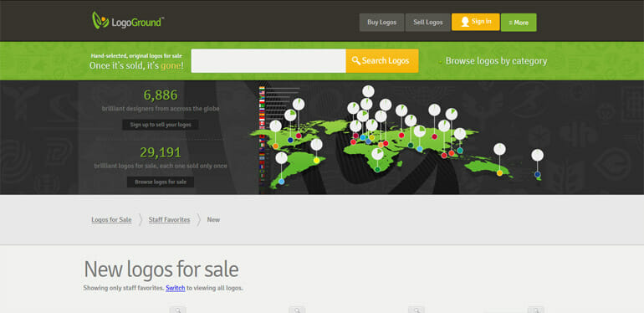Open the Buy Logos menu item
The image size is (644, 313).
381,23
